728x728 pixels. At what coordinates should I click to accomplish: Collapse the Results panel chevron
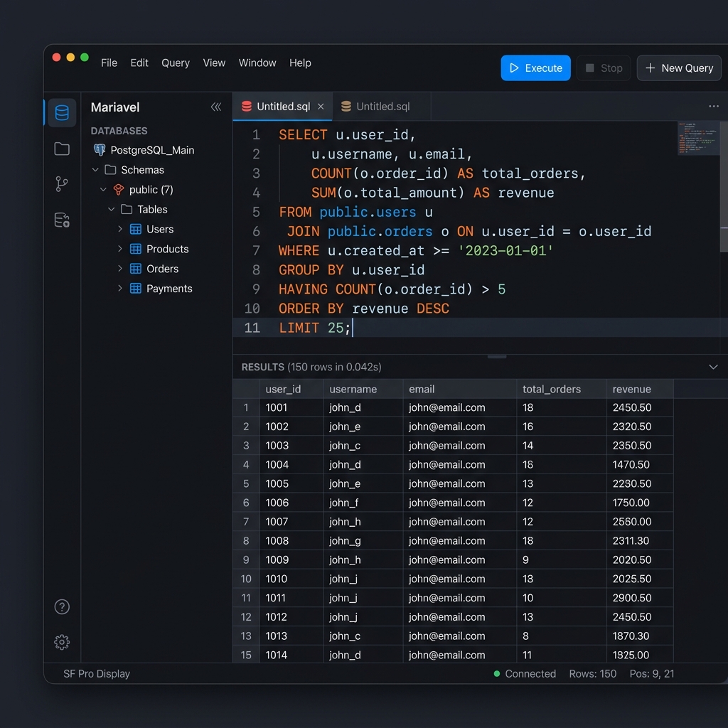pyautogui.click(x=713, y=367)
